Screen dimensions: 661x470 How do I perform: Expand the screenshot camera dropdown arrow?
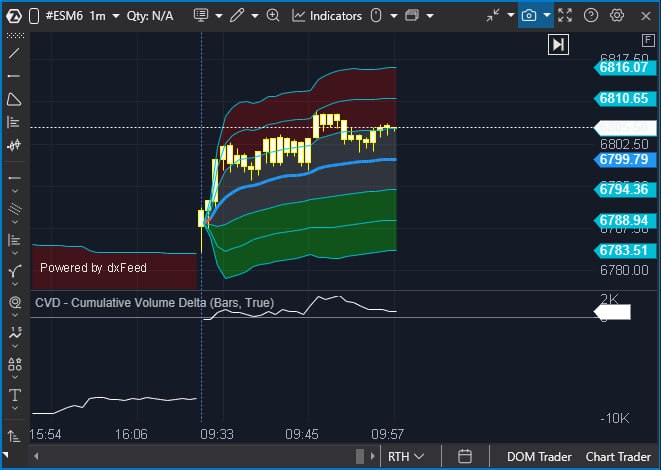pyautogui.click(x=547, y=16)
